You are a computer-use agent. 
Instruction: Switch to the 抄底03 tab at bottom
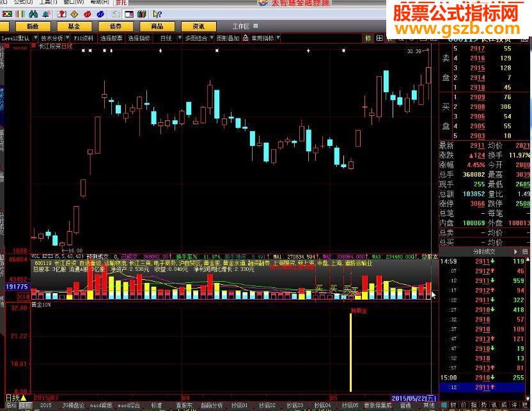point(296,405)
